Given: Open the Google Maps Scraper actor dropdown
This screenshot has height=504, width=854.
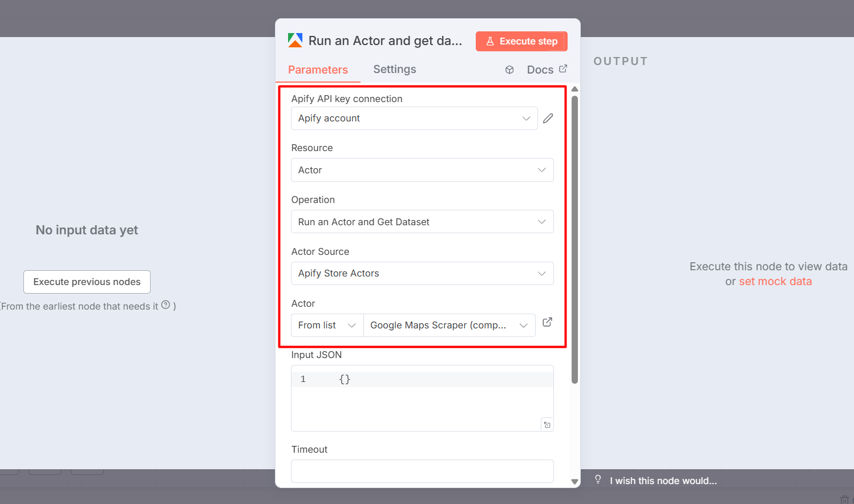Looking at the screenshot, I should click(x=449, y=326).
